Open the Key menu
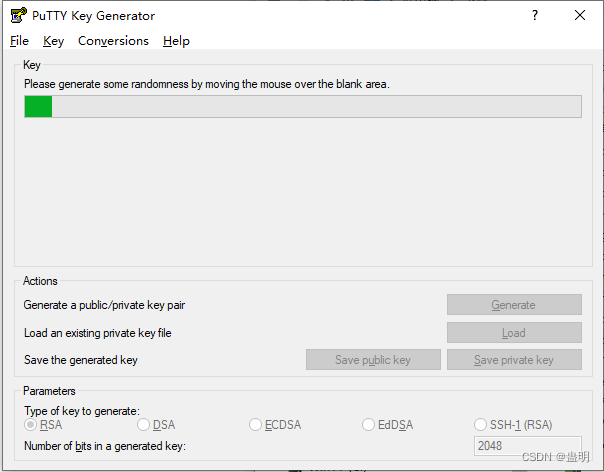604x472 pixels. click(x=53, y=41)
